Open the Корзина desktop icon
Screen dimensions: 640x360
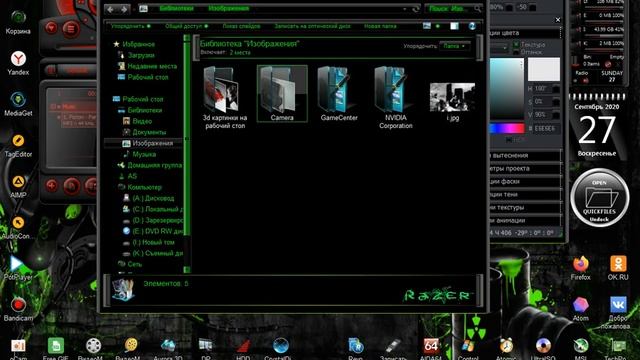point(18,22)
